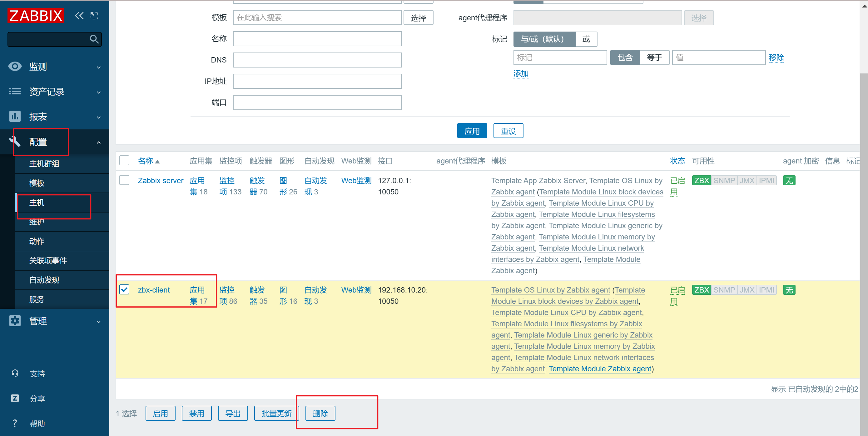Open 主机群组 submenu item

pyautogui.click(x=62, y=163)
